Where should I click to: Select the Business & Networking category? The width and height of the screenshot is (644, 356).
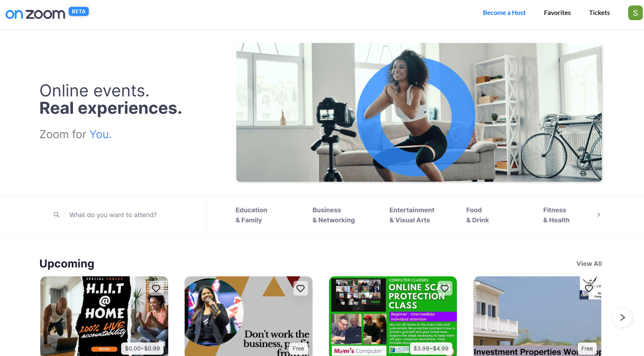tap(333, 215)
